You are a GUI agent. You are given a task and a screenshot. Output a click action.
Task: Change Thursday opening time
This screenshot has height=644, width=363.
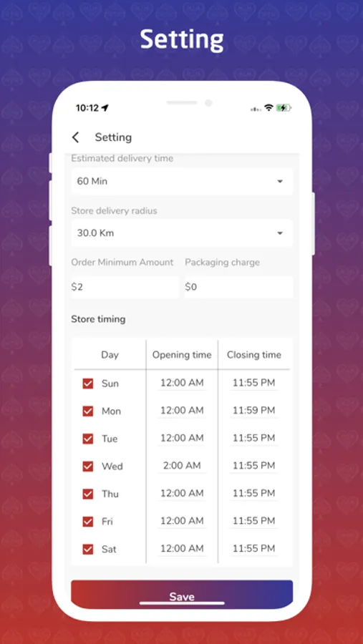tap(182, 493)
